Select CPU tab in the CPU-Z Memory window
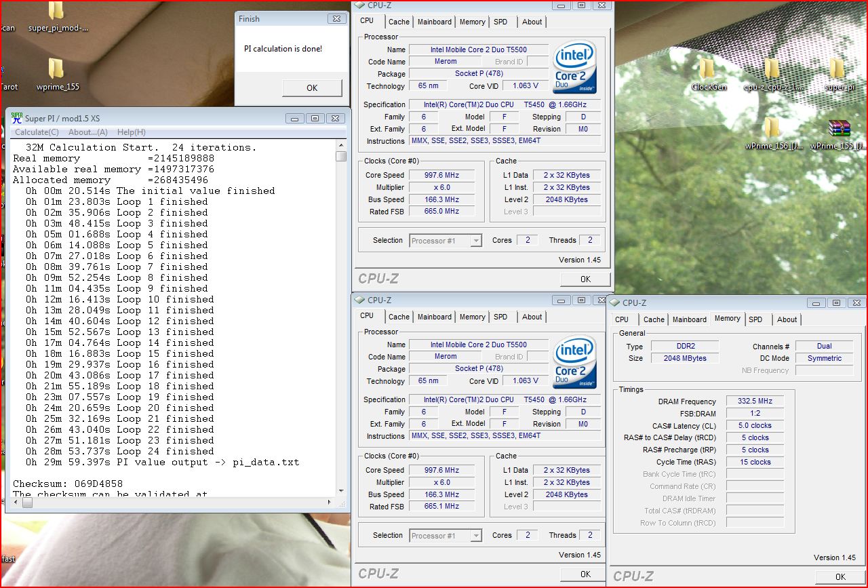Viewport: 868px width, 588px height. click(x=622, y=319)
